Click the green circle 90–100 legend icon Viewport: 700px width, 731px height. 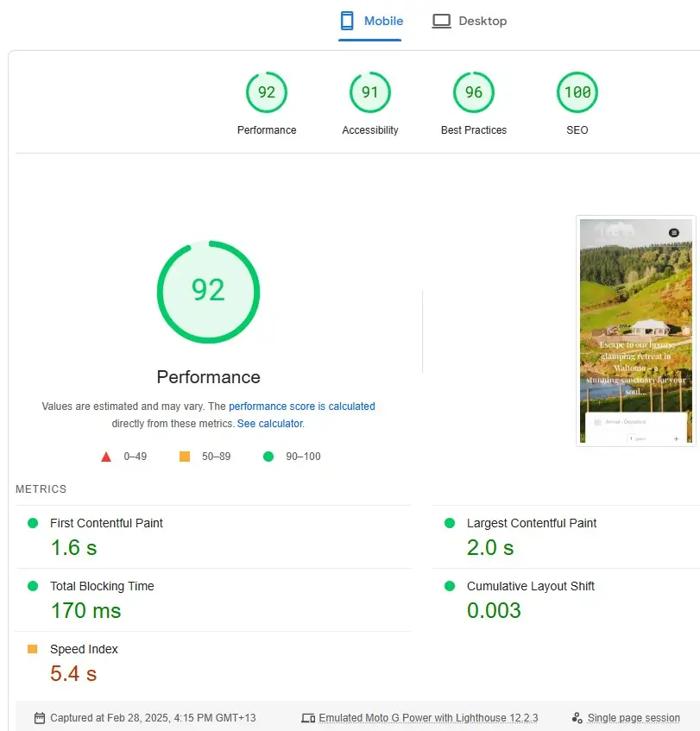pos(268,457)
